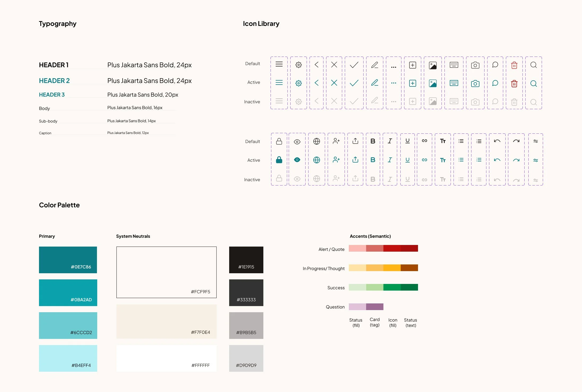Screen dimensions: 582x392
Task: Click the active teal left chevron
Action: pos(317,83)
